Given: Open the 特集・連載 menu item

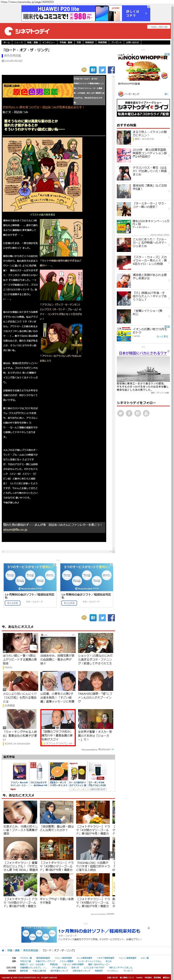Looking at the screenshot, I should (32, 43).
